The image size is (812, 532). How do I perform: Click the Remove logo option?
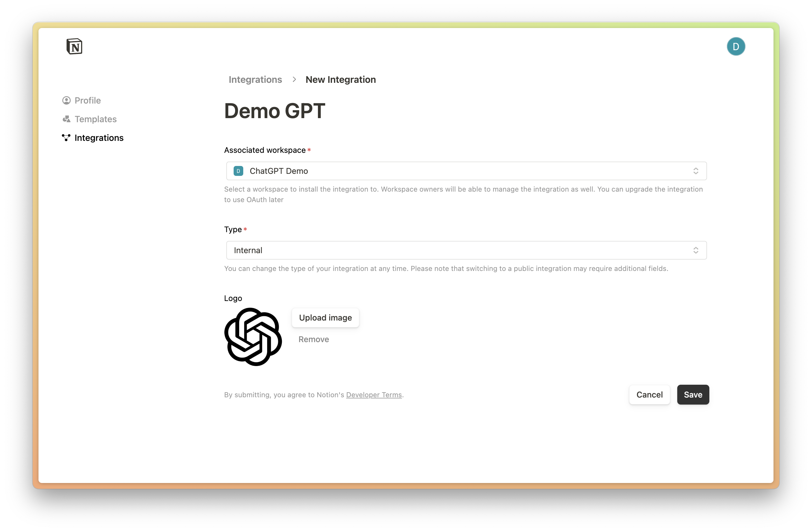[314, 338]
